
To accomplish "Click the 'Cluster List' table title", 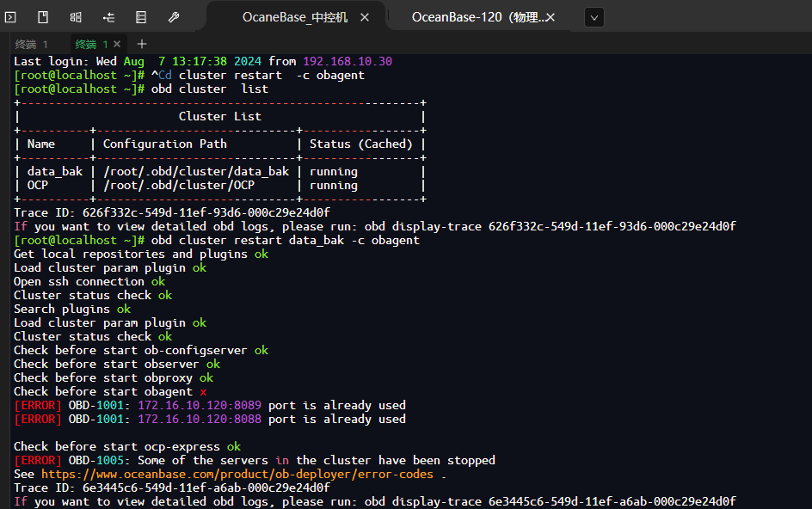I will pyautogui.click(x=220, y=117).
